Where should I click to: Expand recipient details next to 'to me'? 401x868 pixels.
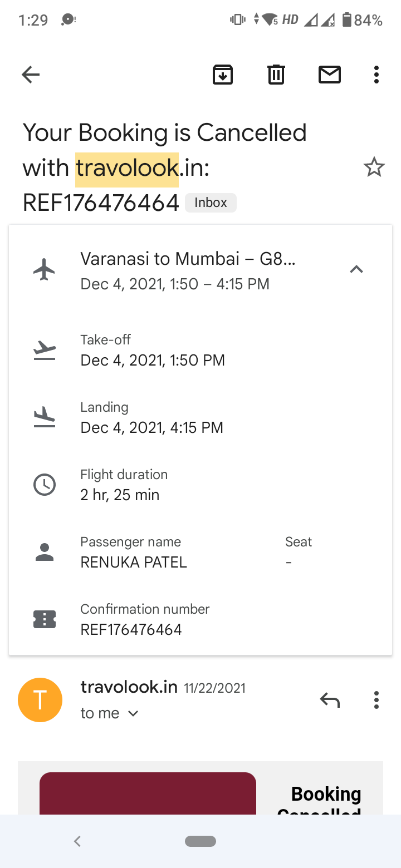(x=133, y=713)
